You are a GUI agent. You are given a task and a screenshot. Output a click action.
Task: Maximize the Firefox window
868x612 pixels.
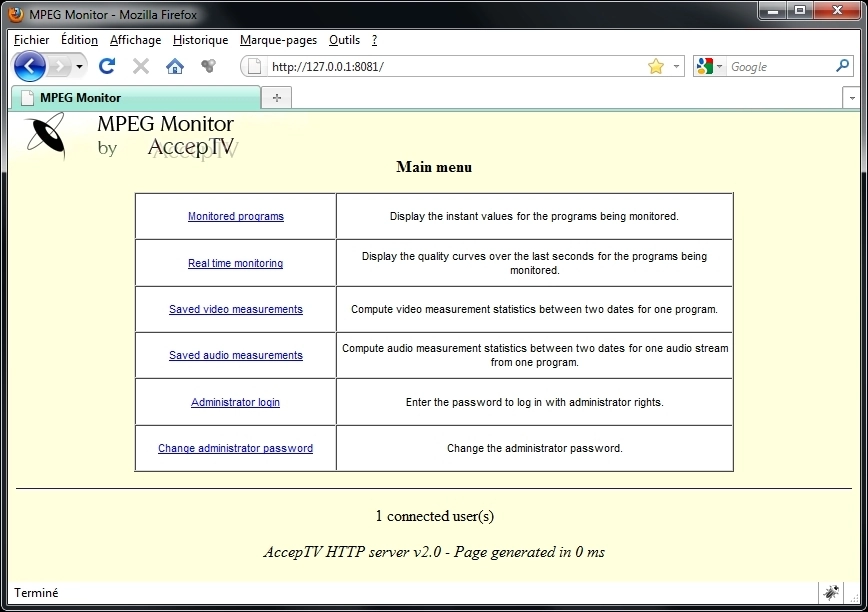(800, 11)
